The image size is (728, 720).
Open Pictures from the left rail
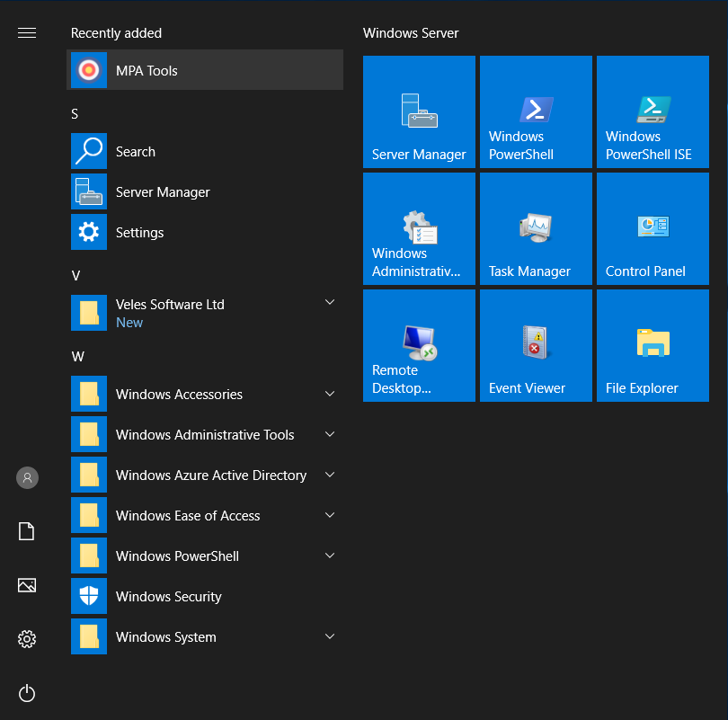27,585
